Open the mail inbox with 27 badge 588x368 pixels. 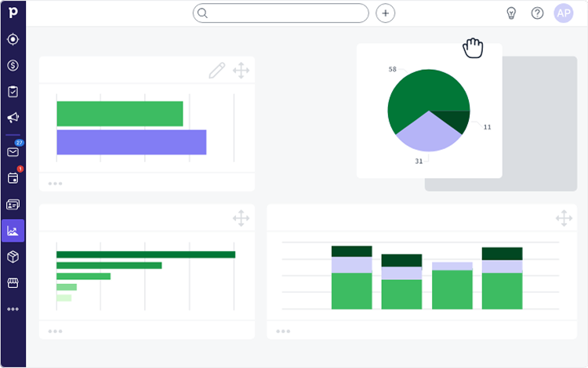pos(13,151)
